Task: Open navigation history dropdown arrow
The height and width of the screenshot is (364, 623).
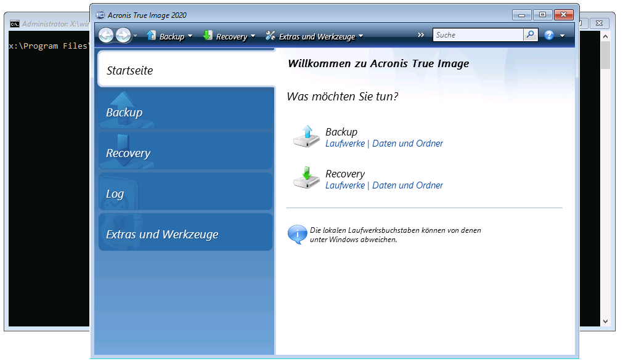Action: (135, 36)
